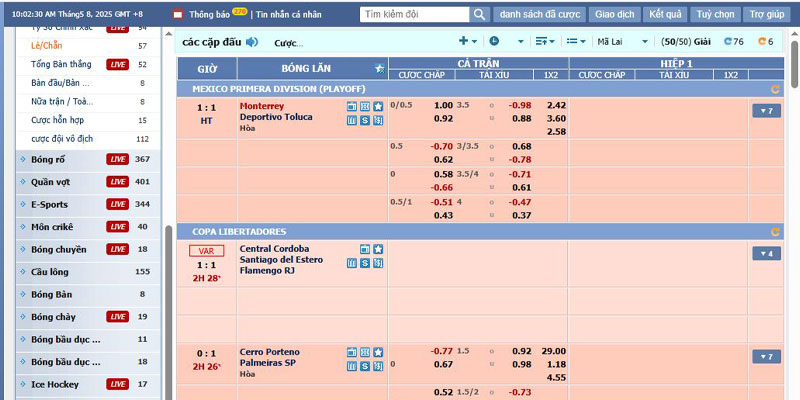Open the Cầu lông category
Screen dimensions: 800x400
(88, 272)
